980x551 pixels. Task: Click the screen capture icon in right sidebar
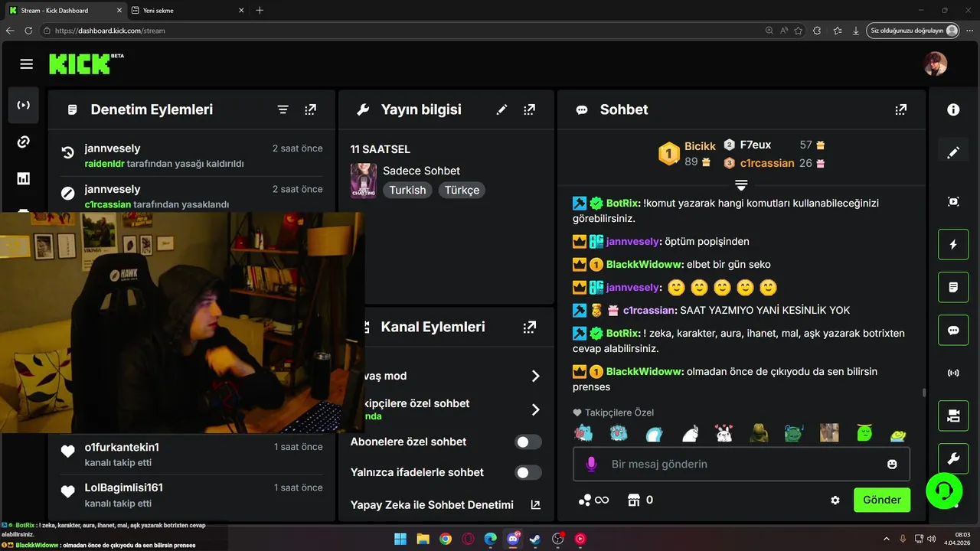coord(953,201)
